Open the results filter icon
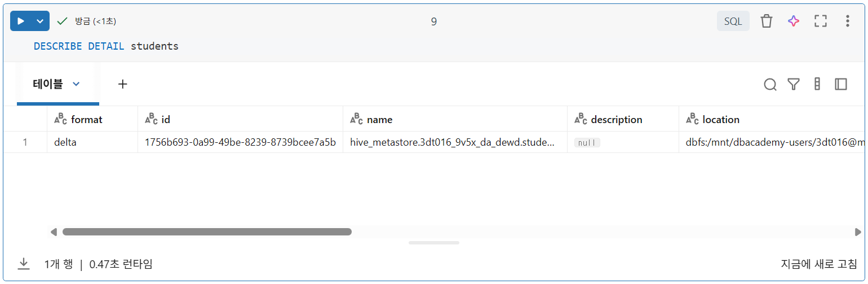Image resolution: width=868 pixels, height=284 pixels. point(794,85)
